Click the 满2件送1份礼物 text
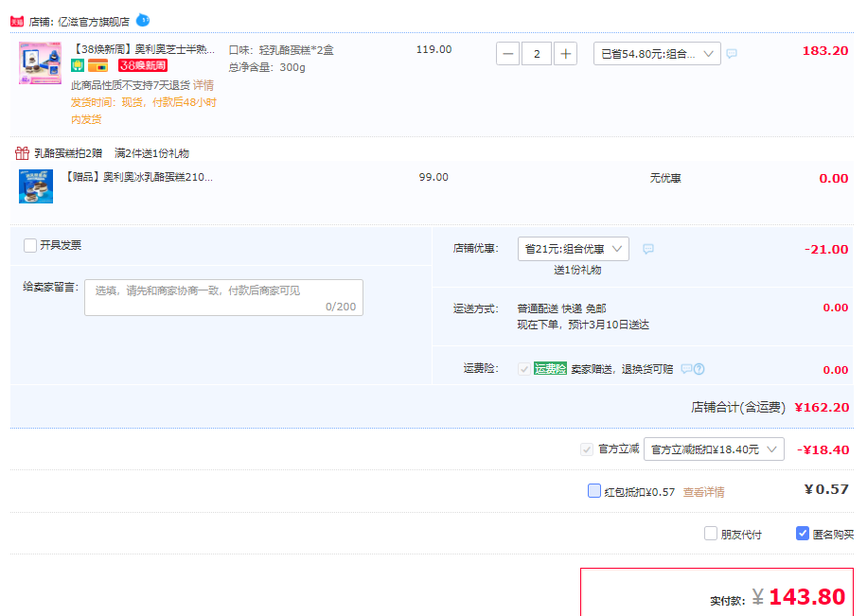Viewport: 867px width, 616px height. 151,153
